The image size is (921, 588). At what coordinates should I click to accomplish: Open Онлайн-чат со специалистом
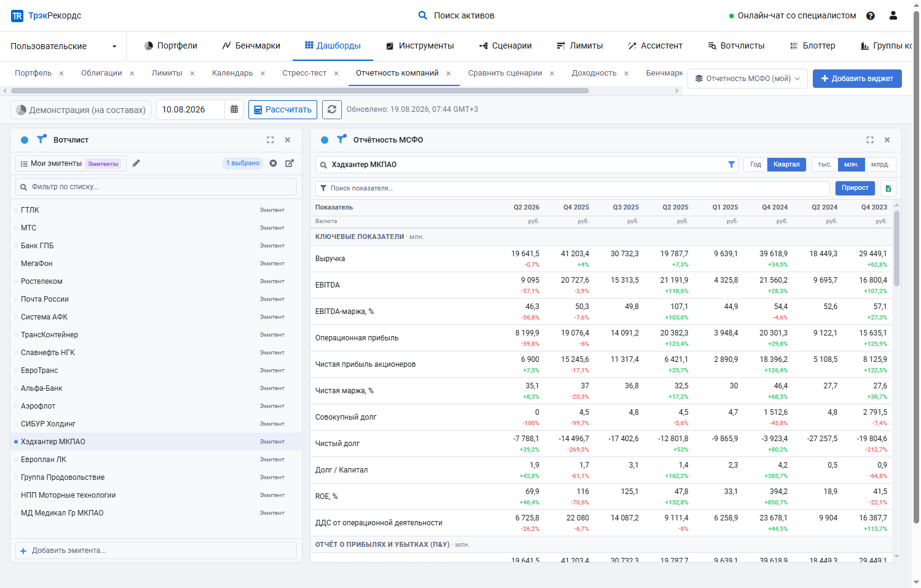point(793,16)
